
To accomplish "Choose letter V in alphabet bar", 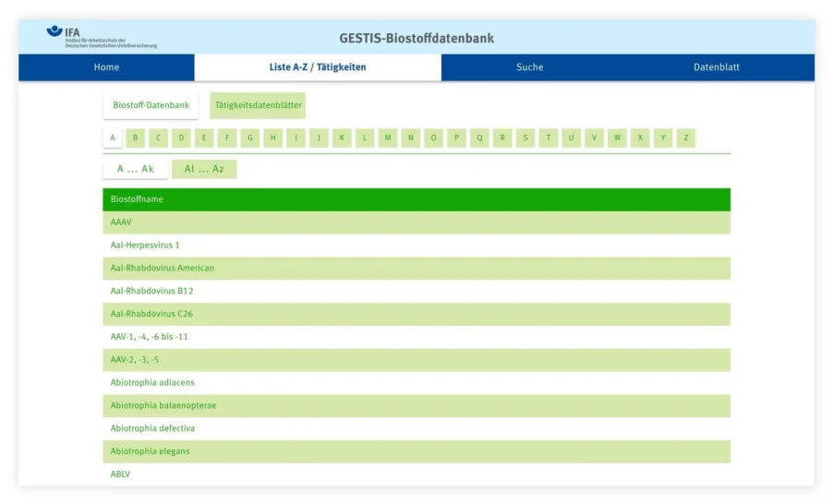I will 594,138.
